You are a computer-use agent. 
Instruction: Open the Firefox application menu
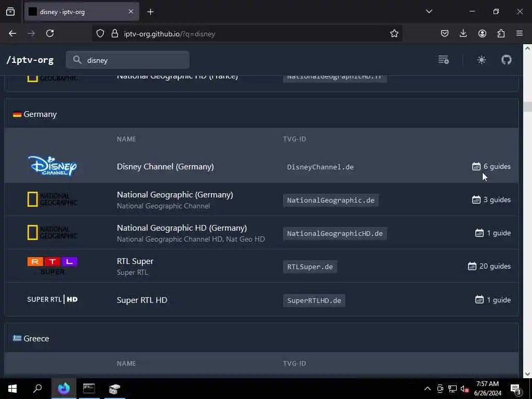pos(520,34)
